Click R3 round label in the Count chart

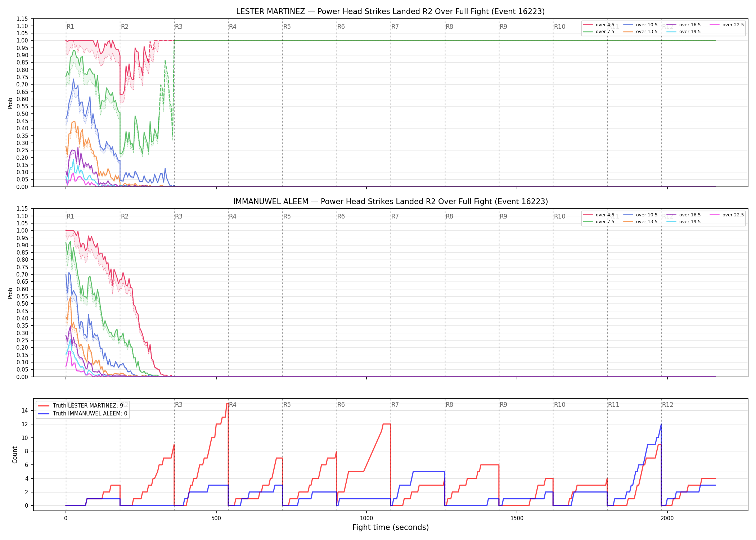pyautogui.click(x=179, y=405)
